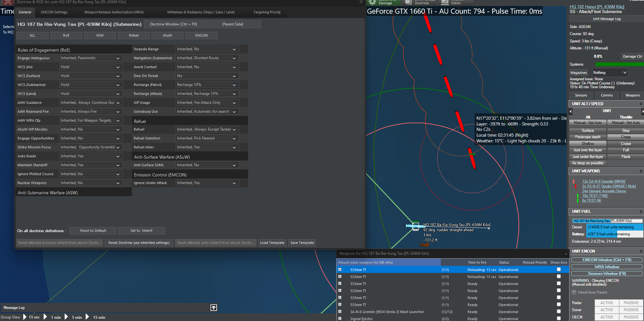Click the play arrow before 1 min
644x321 pixels.
click(x=45, y=317)
